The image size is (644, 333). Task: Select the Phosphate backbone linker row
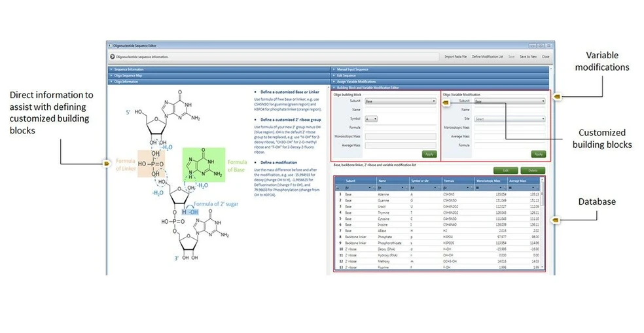(x=437, y=237)
